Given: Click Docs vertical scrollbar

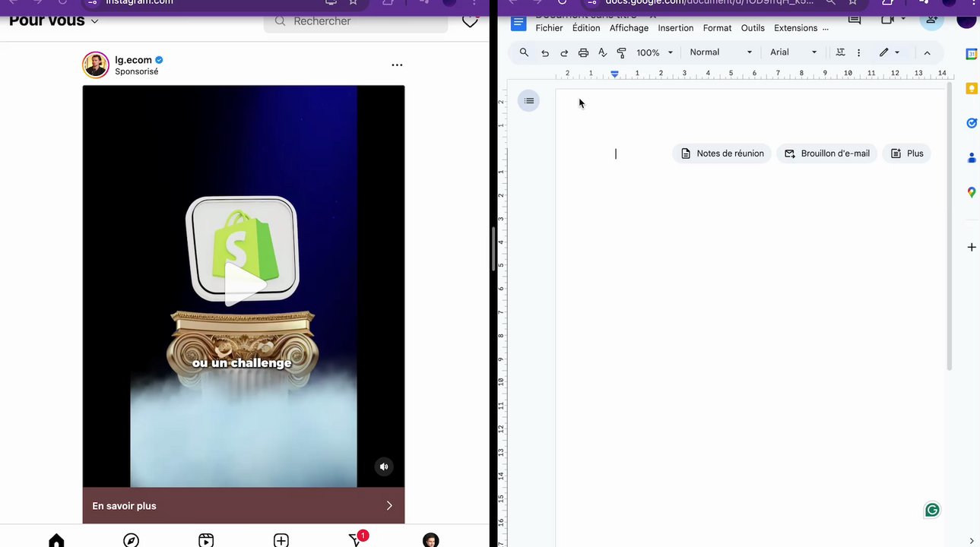Looking at the screenshot, I should (x=949, y=228).
